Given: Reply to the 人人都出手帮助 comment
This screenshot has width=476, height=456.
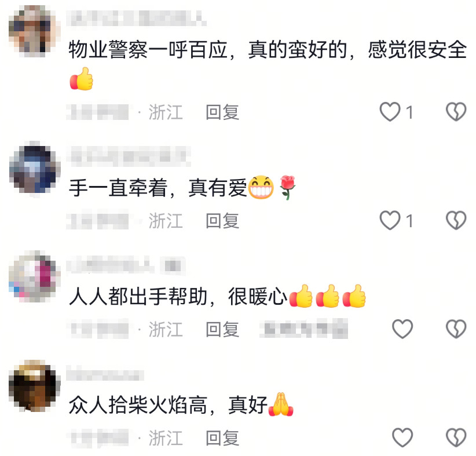Looking at the screenshot, I should (x=222, y=329).
